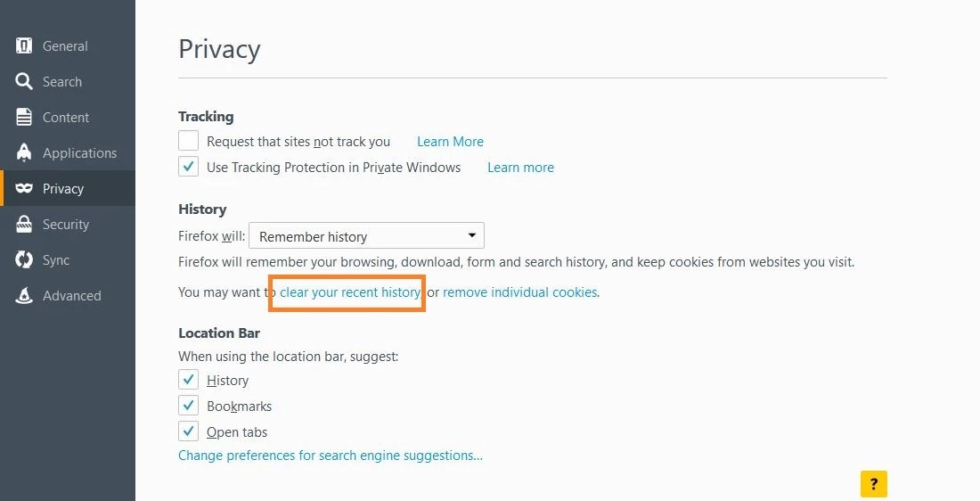Switch to the Security settings tab
980x501 pixels.
click(x=66, y=225)
